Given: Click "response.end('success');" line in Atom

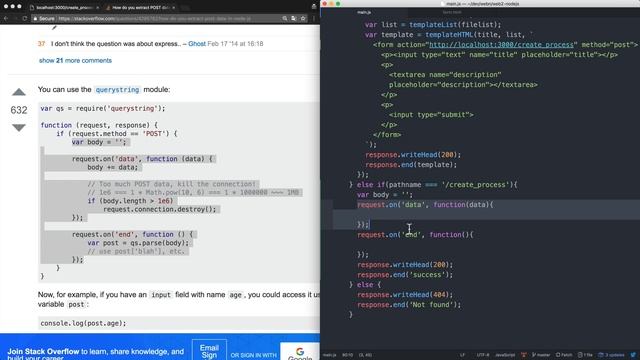Looking at the screenshot, I should pyautogui.click(x=405, y=275).
